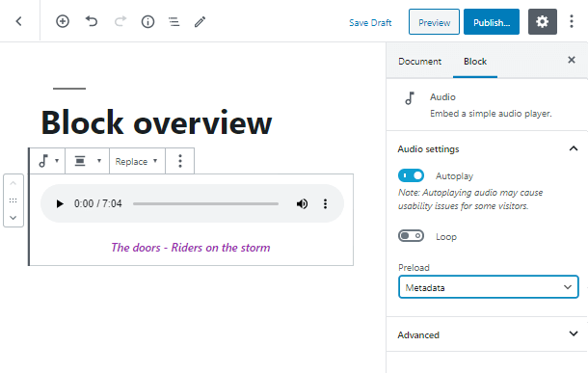The width and height of the screenshot is (588, 373).
Task: Play the audio track
Action: pos(60,204)
